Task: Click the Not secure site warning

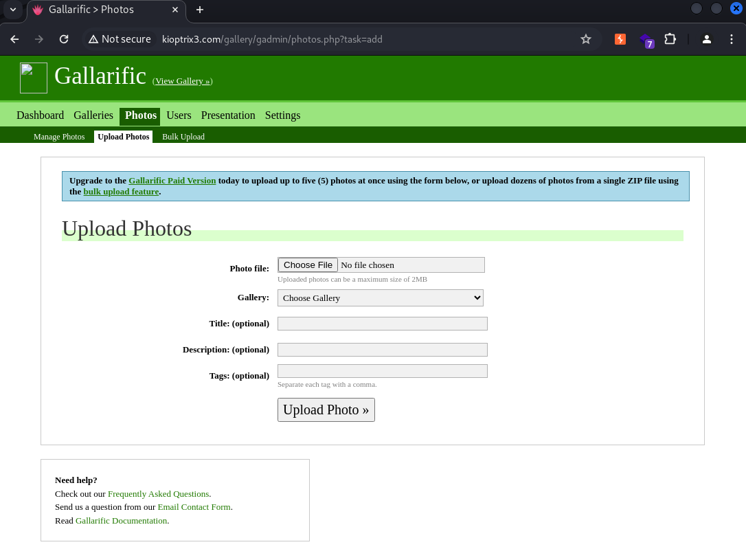Action: (120, 39)
